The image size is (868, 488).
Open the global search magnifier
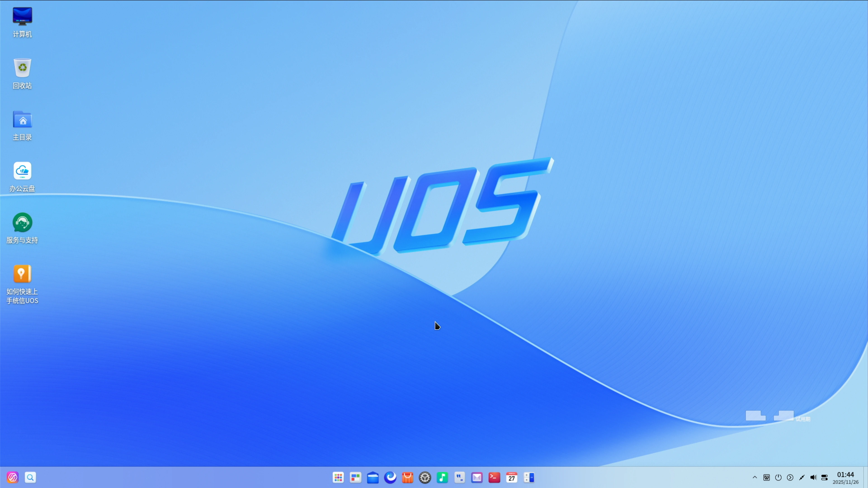30,477
